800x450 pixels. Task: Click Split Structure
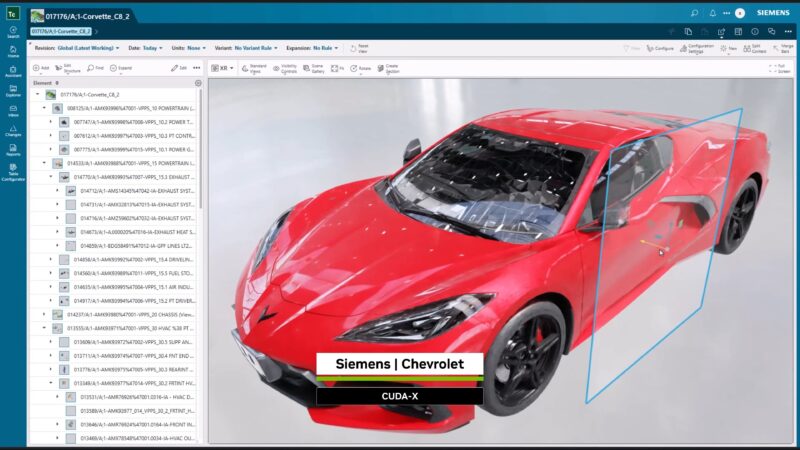pos(68,68)
